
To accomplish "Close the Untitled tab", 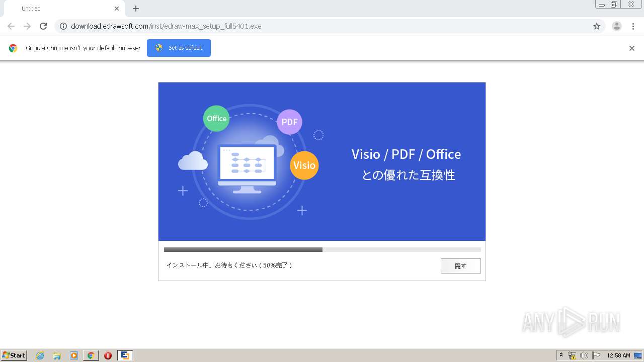I will coord(117,9).
